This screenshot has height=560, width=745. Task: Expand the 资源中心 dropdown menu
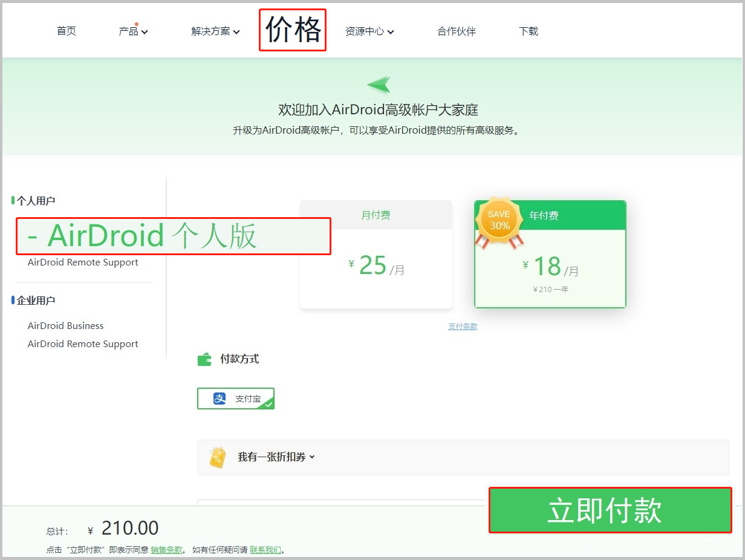[369, 31]
